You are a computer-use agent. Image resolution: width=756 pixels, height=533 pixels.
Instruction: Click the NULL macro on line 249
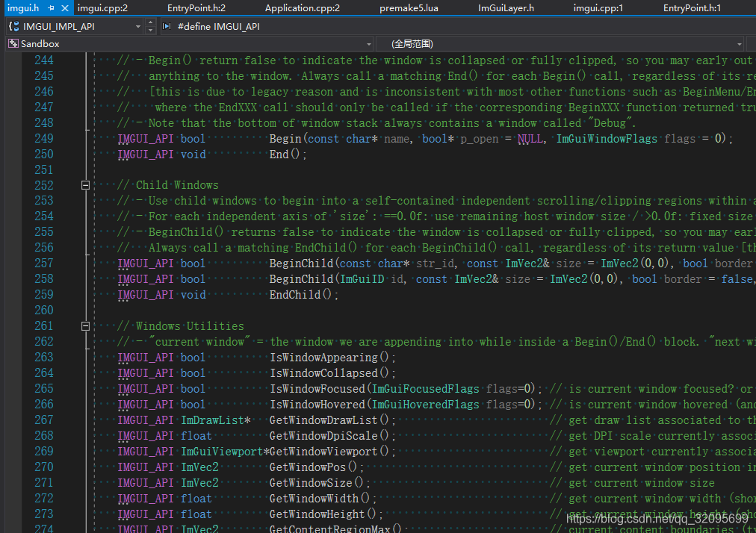click(x=530, y=139)
